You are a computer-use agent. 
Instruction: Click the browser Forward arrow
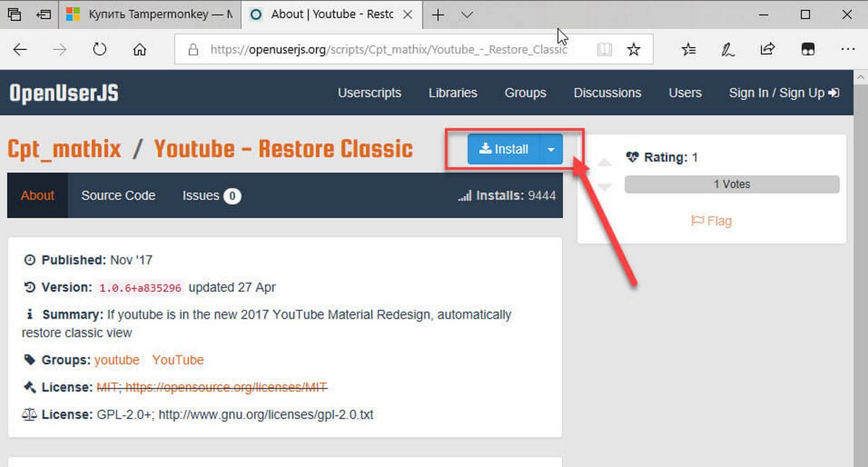(60, 49)
